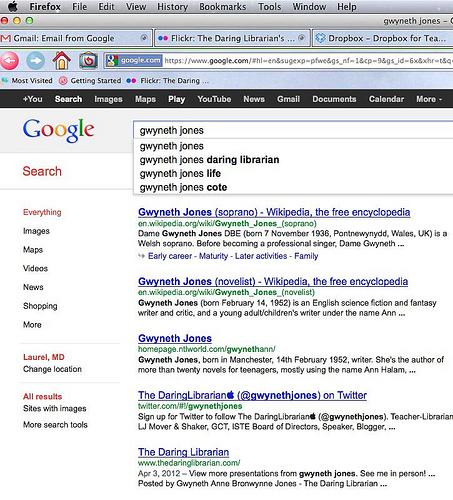Open Gwyneth Jones (soprano) Wikipedia result
Image resolution: width=453 pixels, height=500 pixels.
(274, 212)
